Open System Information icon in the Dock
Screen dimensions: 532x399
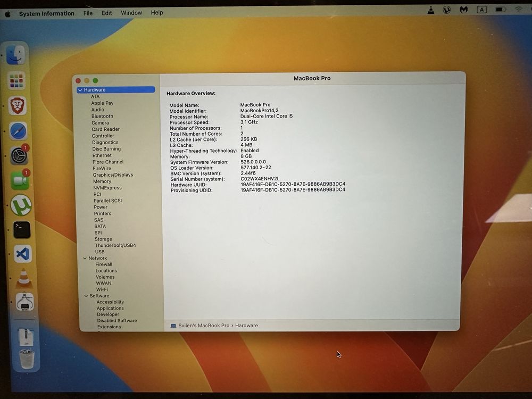(25, 302)
